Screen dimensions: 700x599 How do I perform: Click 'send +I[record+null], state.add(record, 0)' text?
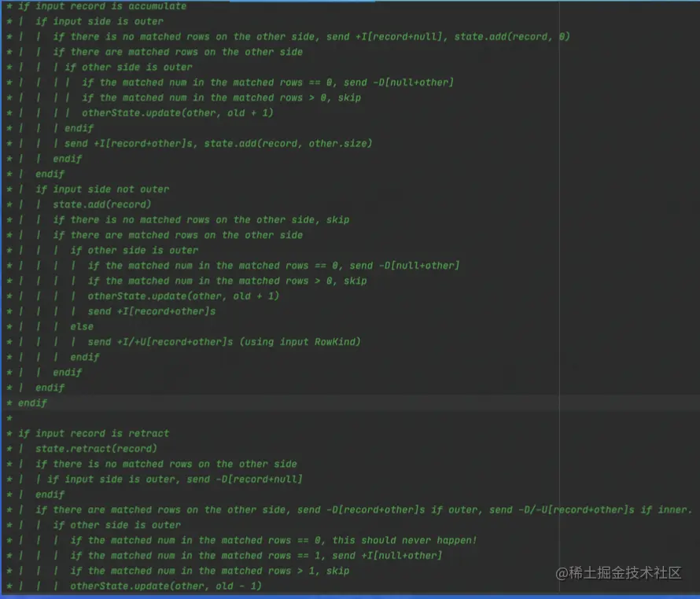[x=448, y=37]
